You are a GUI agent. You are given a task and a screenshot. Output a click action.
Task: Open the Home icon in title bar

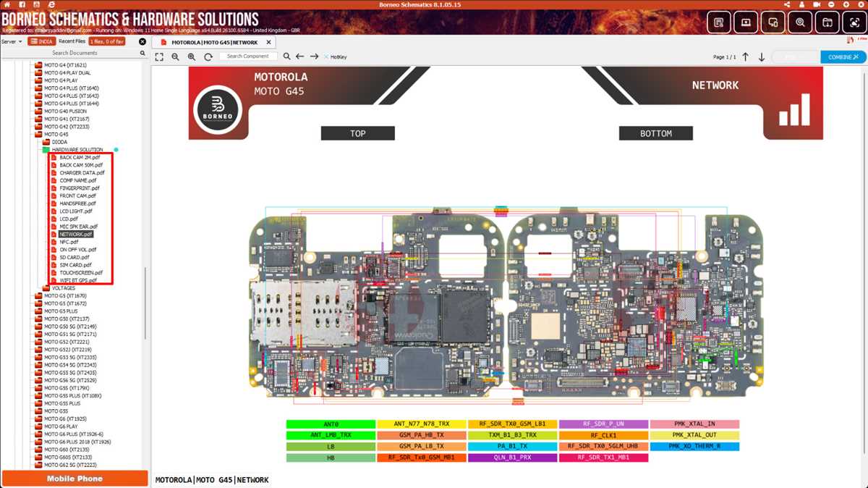(x=7, y=4)
